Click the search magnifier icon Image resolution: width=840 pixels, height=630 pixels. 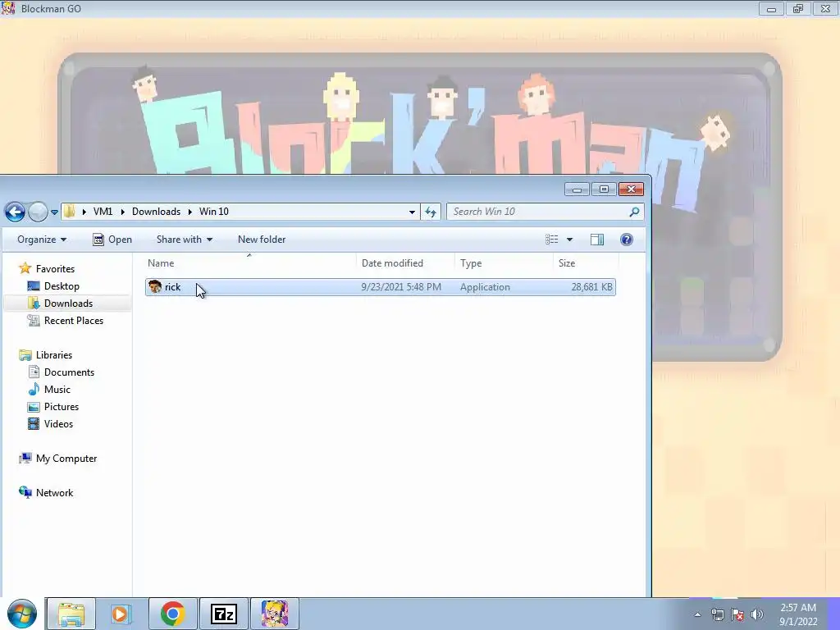point(634,212)
